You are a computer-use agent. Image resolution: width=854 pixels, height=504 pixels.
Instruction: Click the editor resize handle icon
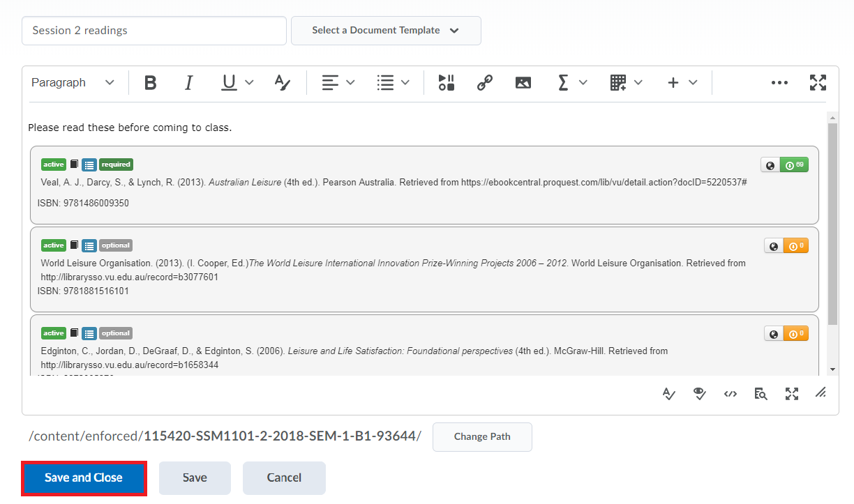click(x=821, y=394)
